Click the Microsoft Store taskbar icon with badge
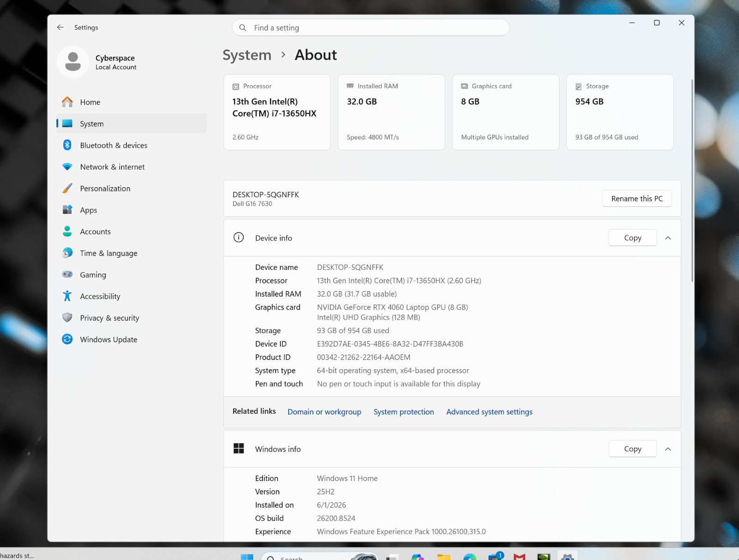 [496, 556]
